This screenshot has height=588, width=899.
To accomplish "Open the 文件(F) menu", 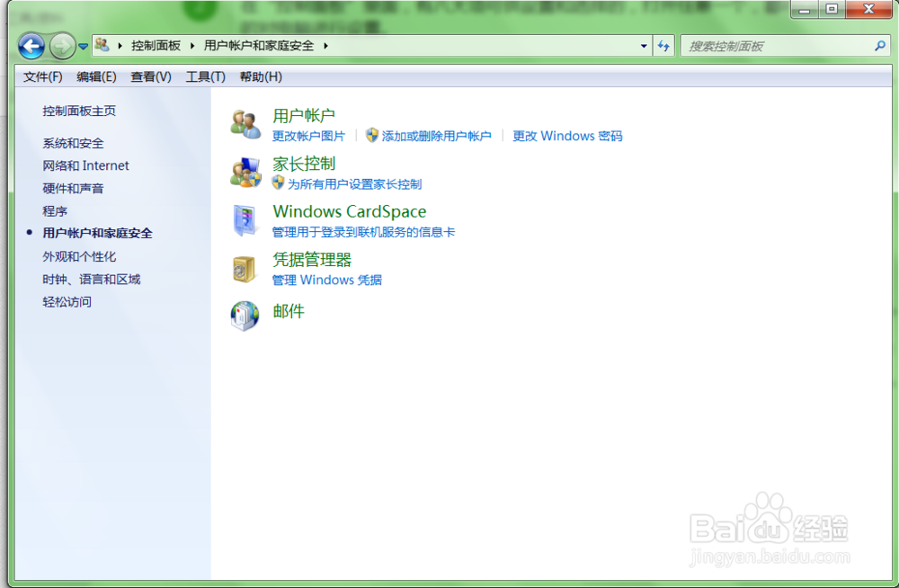I will pos(43,76).
